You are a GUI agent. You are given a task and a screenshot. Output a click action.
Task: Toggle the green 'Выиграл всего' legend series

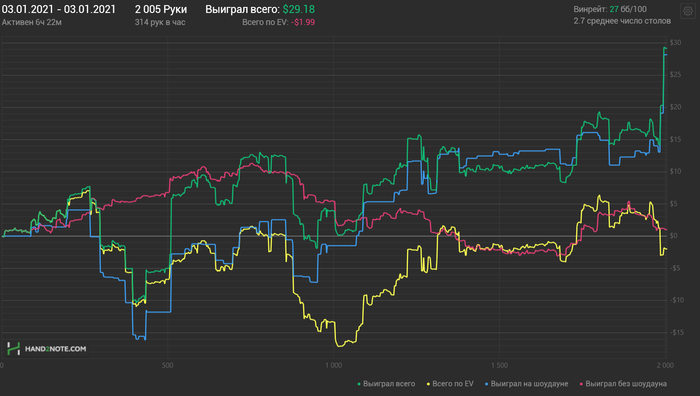pos(386,384)
